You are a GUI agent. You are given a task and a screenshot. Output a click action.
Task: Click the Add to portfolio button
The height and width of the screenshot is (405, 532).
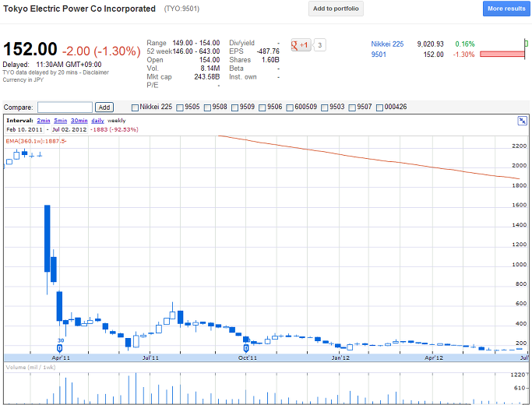[336, 9]
